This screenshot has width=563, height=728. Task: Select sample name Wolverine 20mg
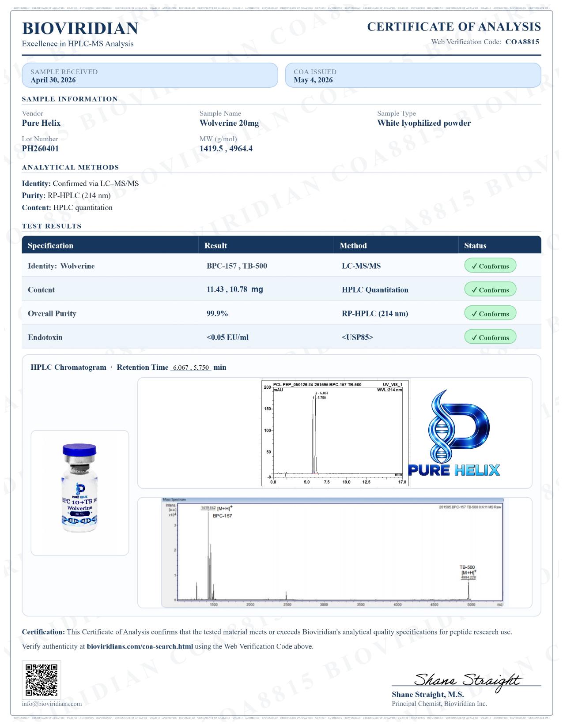[x=229, y=123]
